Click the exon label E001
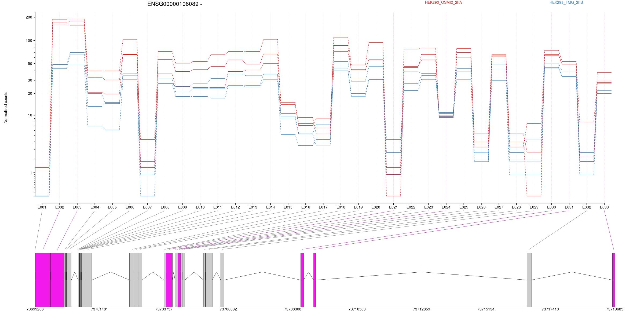644x322 pixels. click(42, 207)
